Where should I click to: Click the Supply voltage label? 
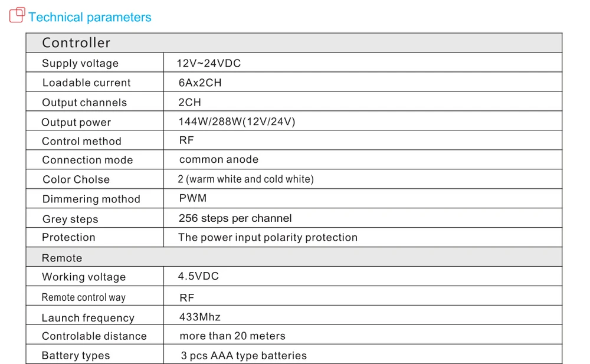tap(80, 63)
